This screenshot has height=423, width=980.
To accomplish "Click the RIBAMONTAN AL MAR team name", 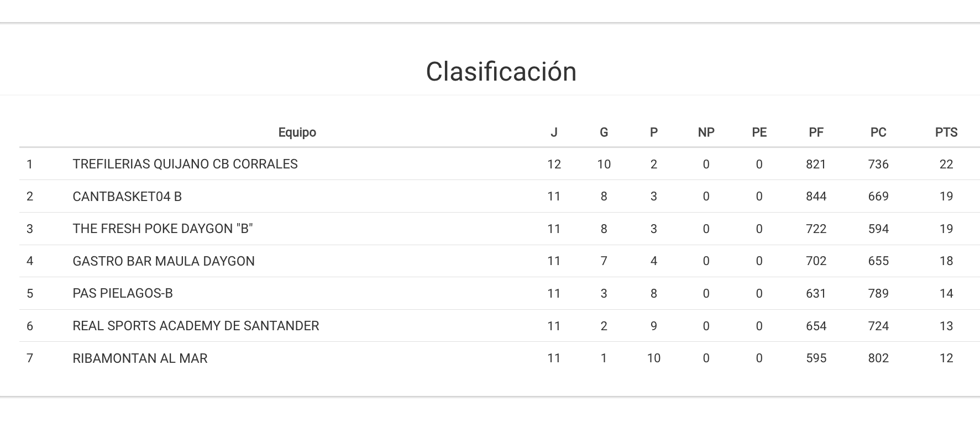I will (140, 358).
